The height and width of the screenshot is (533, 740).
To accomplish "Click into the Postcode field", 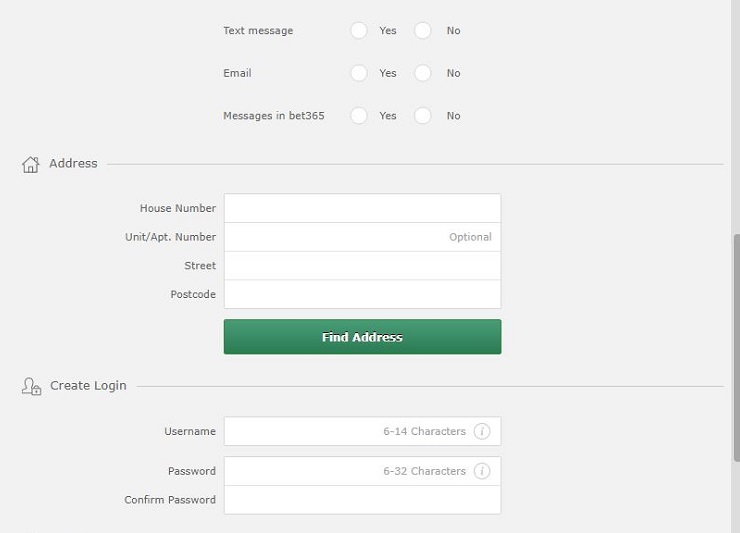I will pos(362,294).
